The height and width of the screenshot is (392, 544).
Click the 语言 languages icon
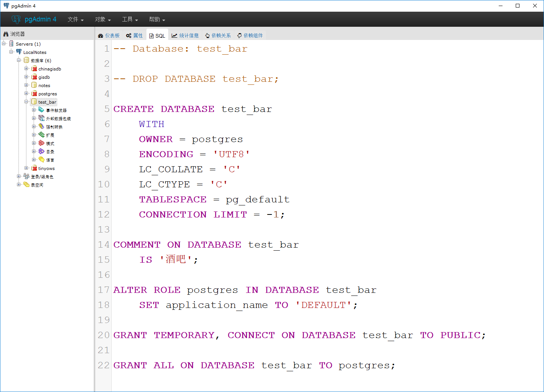coord(41,160)
